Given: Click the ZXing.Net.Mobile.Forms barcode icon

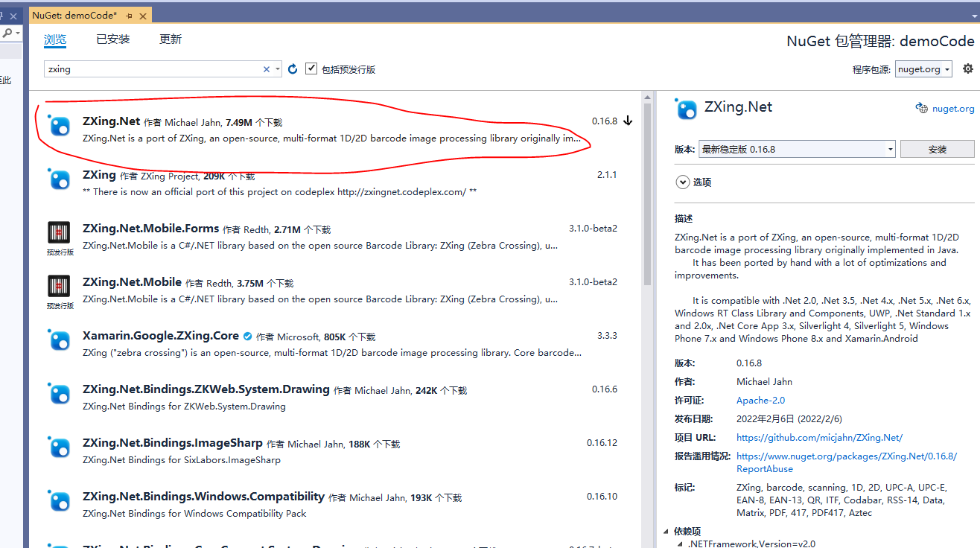Looking at the screenshot, I should (x=60, y=233).
